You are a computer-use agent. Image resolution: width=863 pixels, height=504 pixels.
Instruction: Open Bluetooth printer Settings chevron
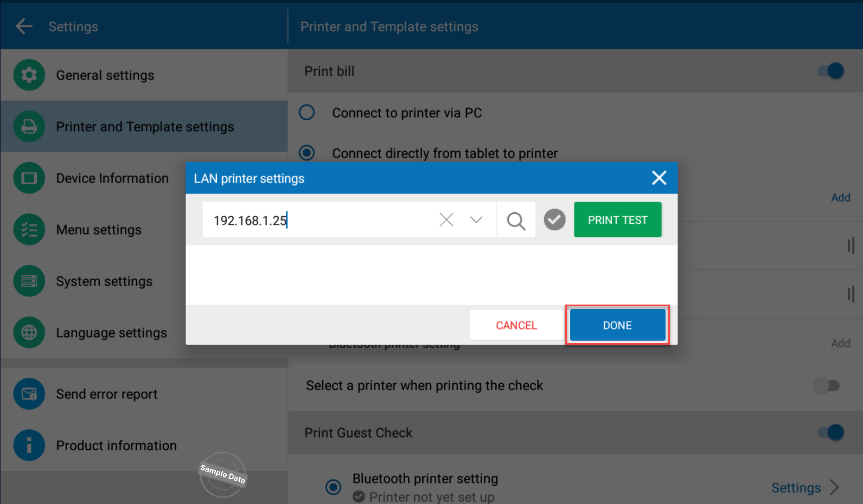coord(835,487)
